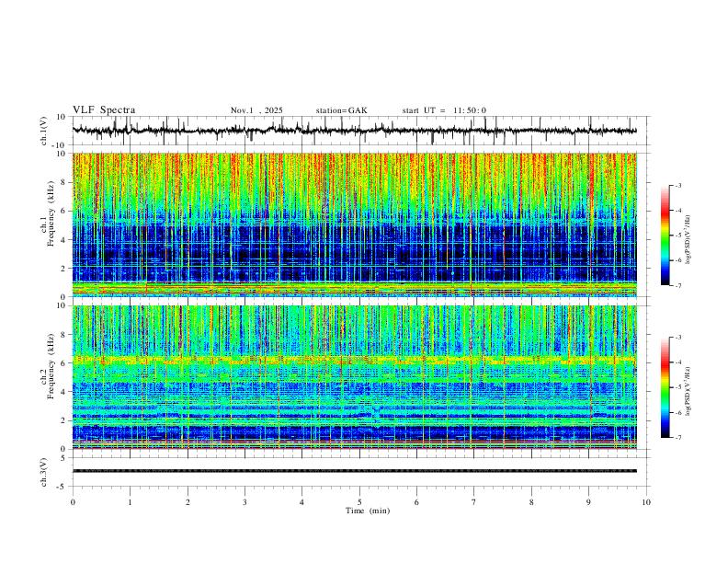Click time axis tick label '10'
This screenshot has height=563, width=728.
pyautogui.click(x=646, y=502)
